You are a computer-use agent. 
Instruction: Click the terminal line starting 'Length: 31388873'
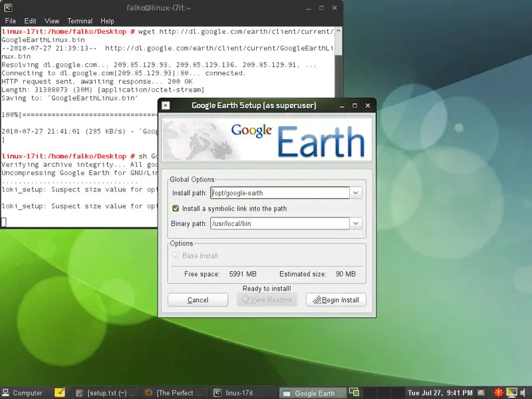[x=103, y=90]
